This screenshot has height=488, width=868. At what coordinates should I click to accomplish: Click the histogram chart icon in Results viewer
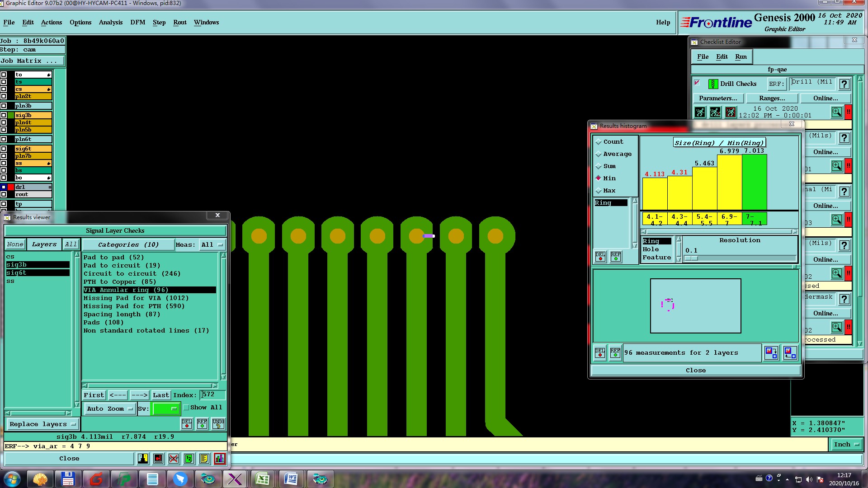click(220, 459)
